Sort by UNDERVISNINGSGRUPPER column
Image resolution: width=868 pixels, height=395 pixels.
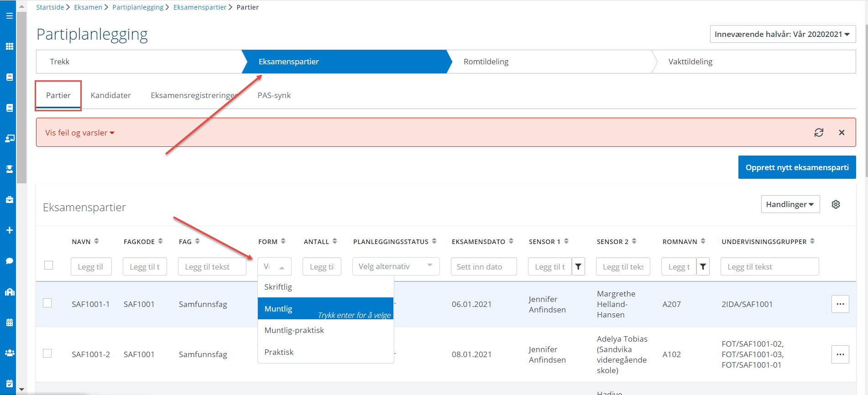(812, 241)
